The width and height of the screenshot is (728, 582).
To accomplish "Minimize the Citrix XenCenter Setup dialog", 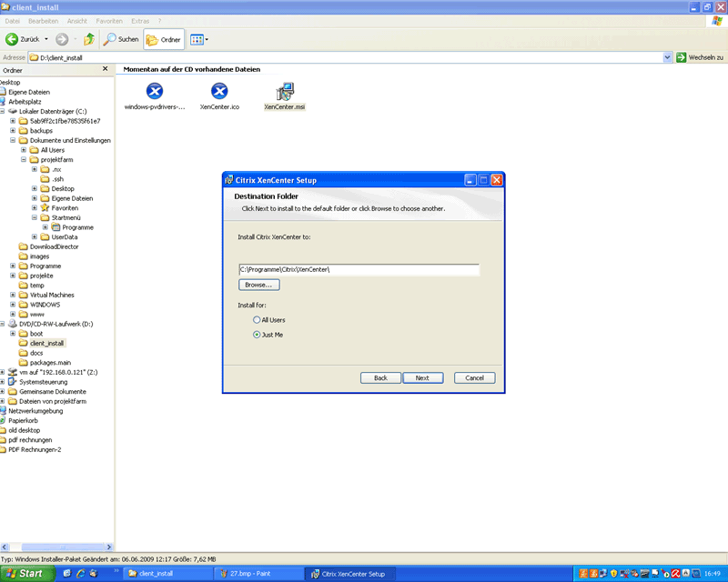I will 470,180.
